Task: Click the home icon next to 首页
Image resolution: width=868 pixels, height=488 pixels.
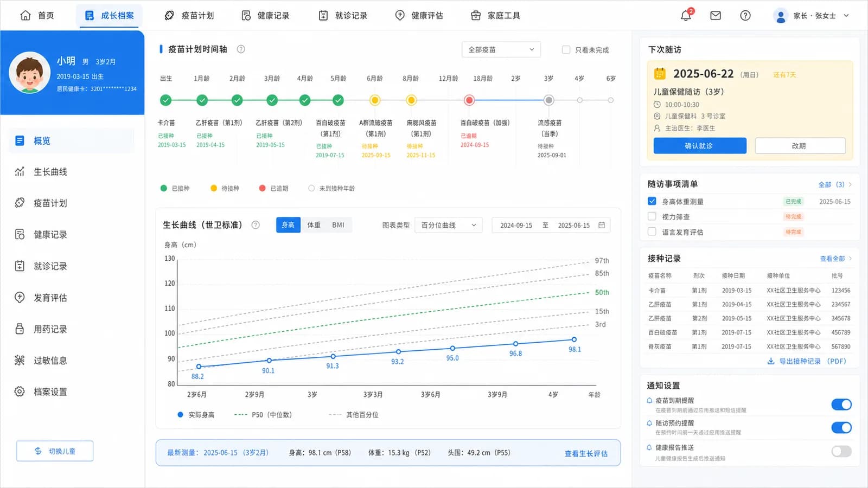Action: pos(25,15)
